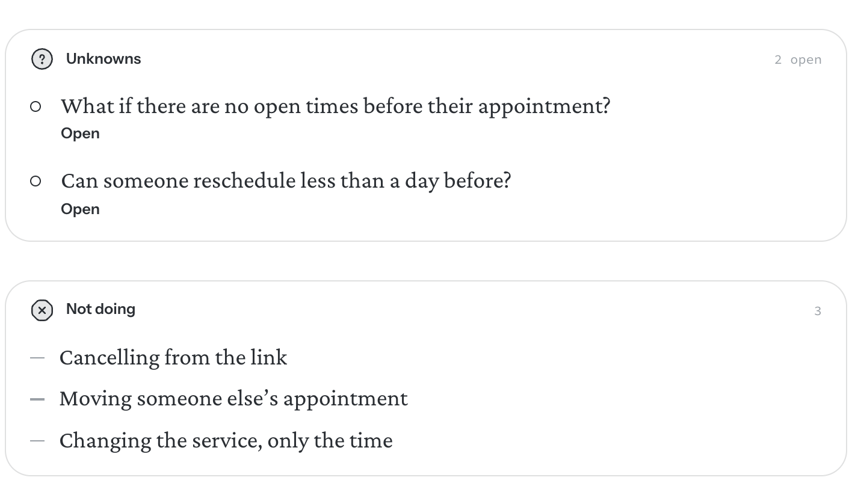This screenshot has height=504, width=852.
Task: Select Changing the service, only the time
Action: [226, 440]
